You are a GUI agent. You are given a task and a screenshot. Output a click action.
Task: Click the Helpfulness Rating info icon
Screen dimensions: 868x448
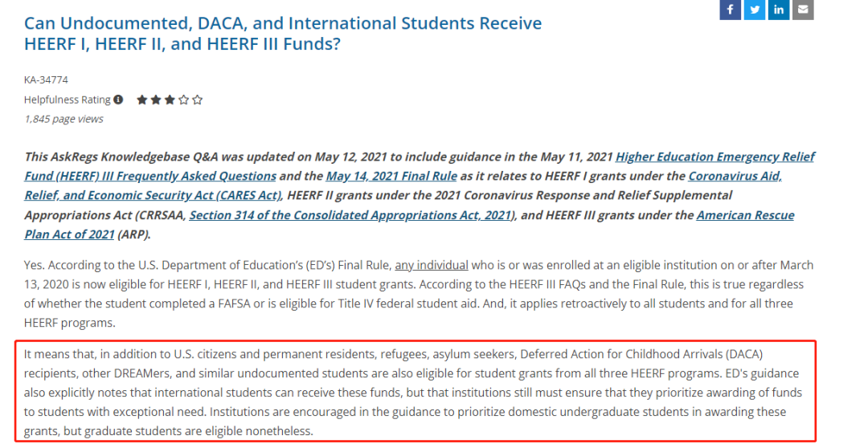(118, 100)
